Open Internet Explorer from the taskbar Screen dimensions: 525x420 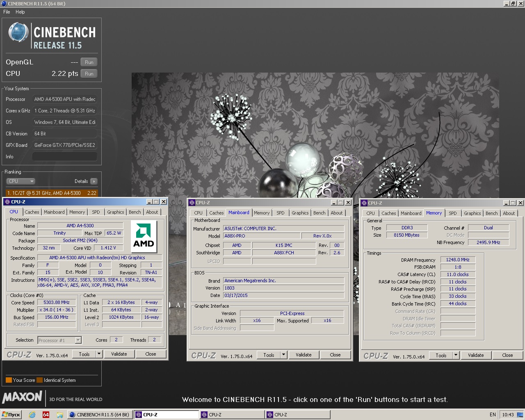pyautogui.click(x=32, y=415)
